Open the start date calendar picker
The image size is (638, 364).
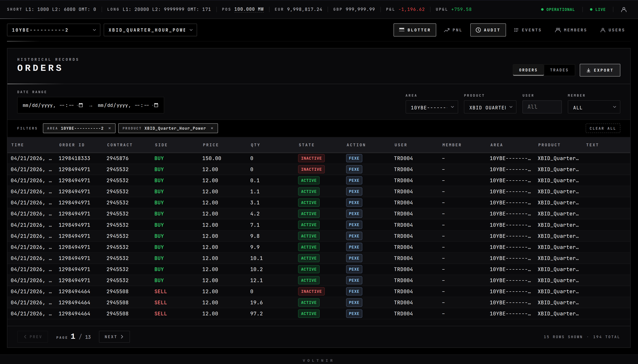pyautogui.click(x=81, y=105)
